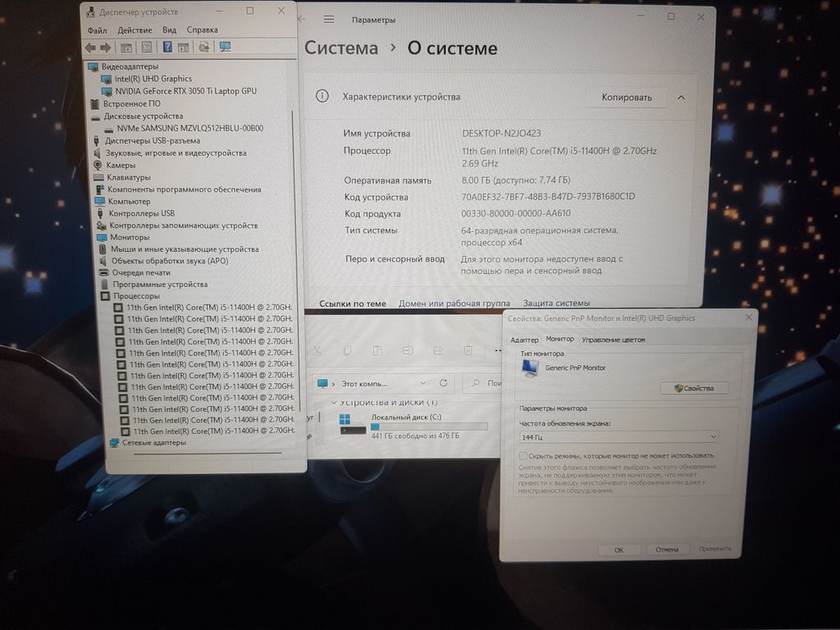Click the blue Help question mark icon
Image resolution: width=840 pixels, height=630 pixels.
[x=167, y=47]
